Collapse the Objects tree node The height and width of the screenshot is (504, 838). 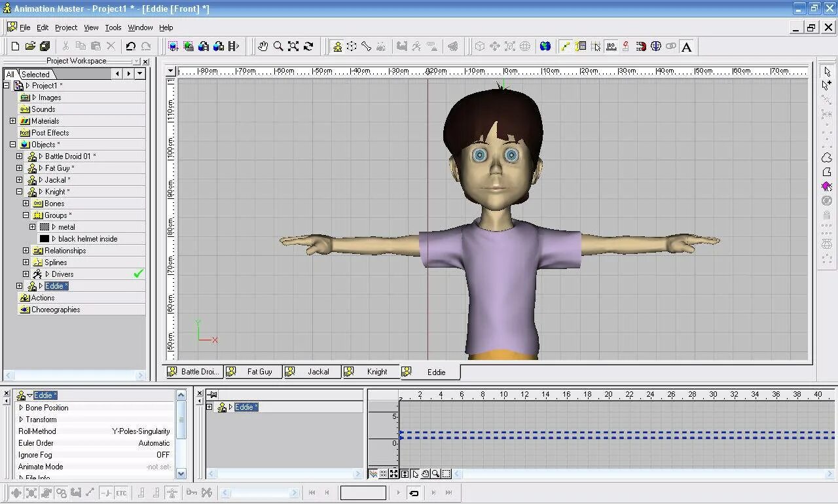pyautogui.click(x=12, y=145)
